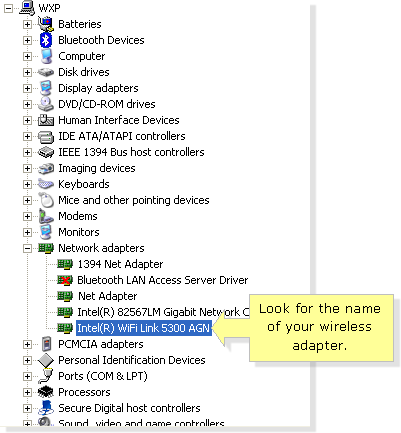
Task: Select the Human Interface Devices label
Action: 119,120
